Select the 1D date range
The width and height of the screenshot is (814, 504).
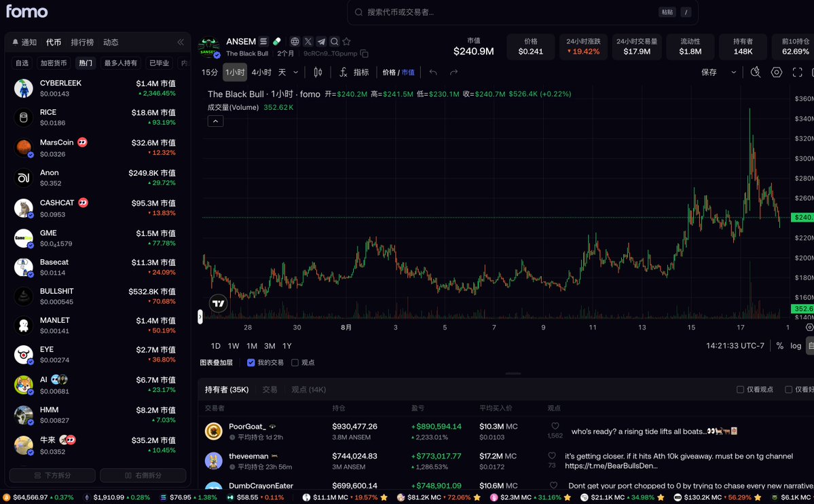[216, 346]
